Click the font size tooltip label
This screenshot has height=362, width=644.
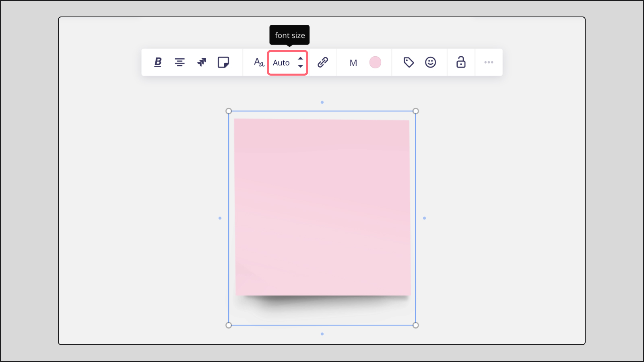289,35
